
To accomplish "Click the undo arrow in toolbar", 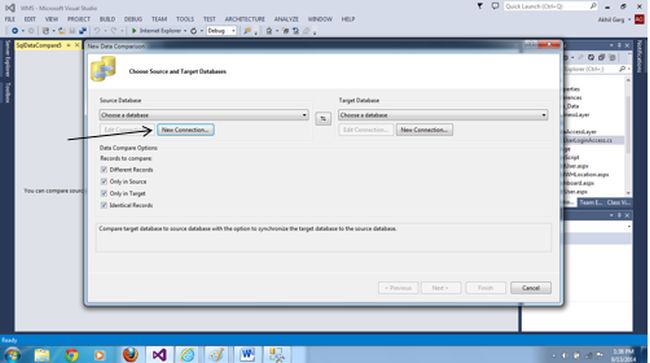I will tap(97, 31).
